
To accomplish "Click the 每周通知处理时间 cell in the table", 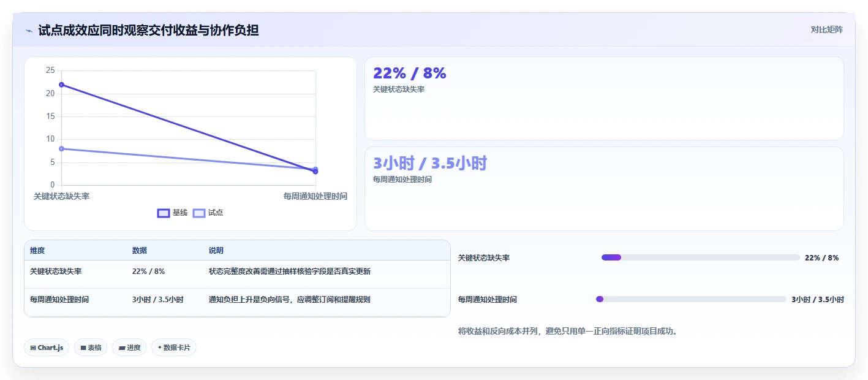I will (59, 300).
